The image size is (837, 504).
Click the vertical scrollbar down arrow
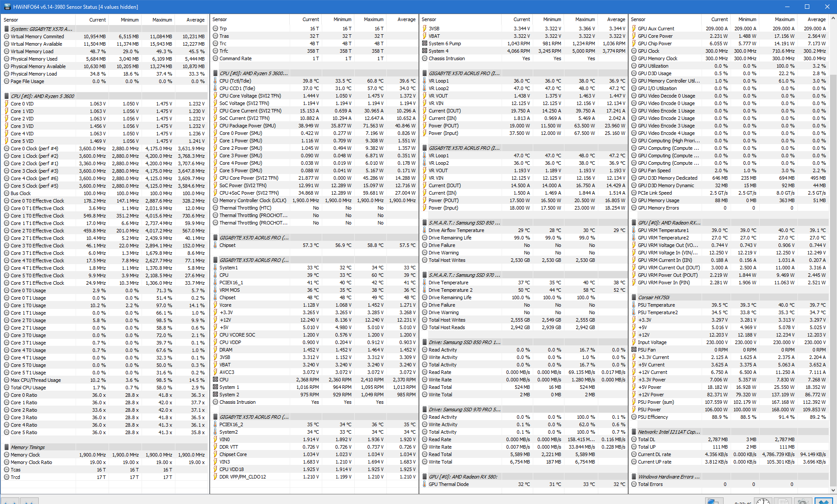click(833, 489)
